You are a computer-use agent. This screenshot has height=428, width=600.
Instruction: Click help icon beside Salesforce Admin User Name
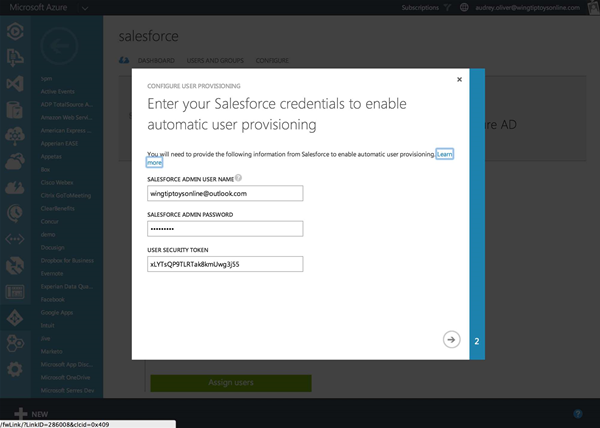coord(238,178)
